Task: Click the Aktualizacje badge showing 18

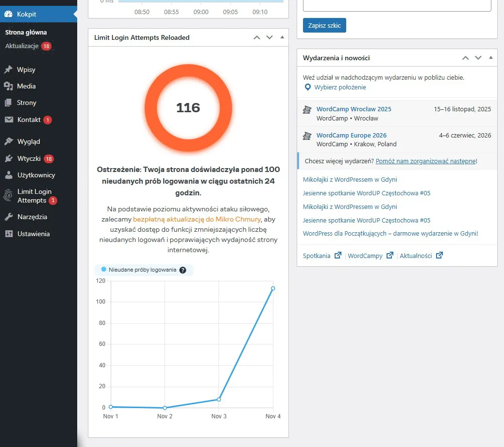Action: 46,46
